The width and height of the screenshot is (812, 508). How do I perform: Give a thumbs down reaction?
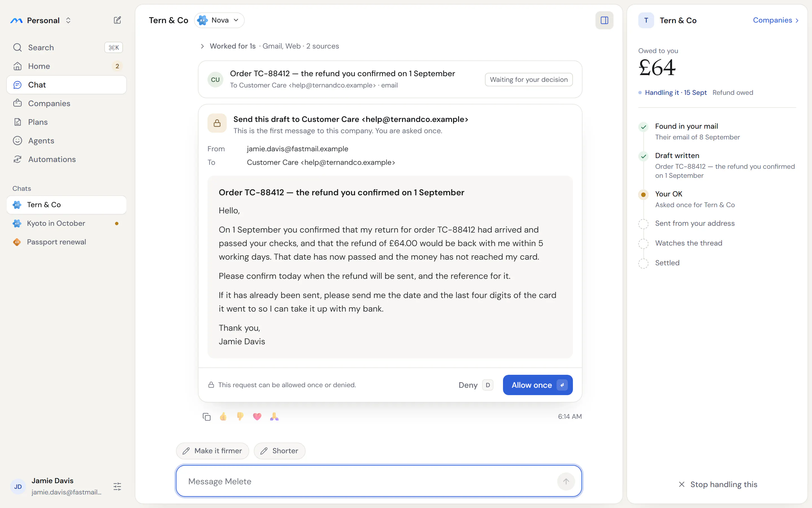point(240,417)
